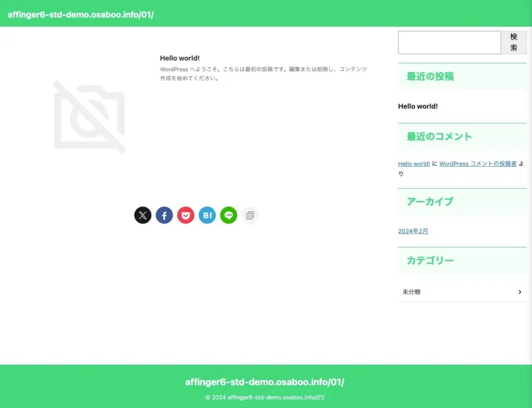
Task: Click the WordPress コメントの投稿者 link
Action: point(476,164)
